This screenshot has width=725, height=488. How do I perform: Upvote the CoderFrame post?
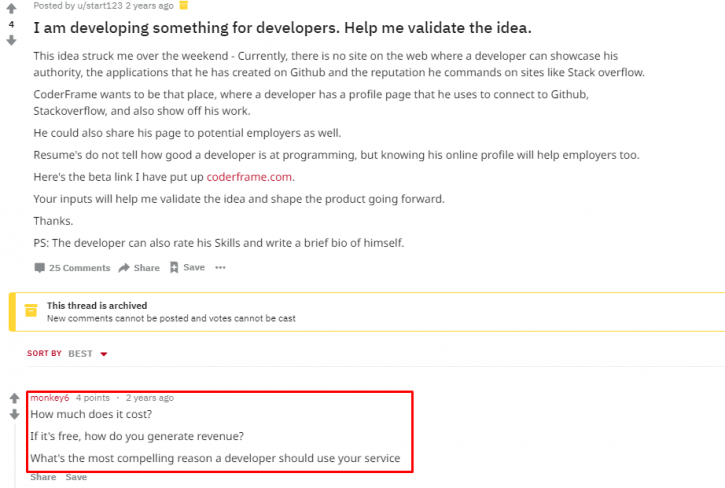point(12,8)
